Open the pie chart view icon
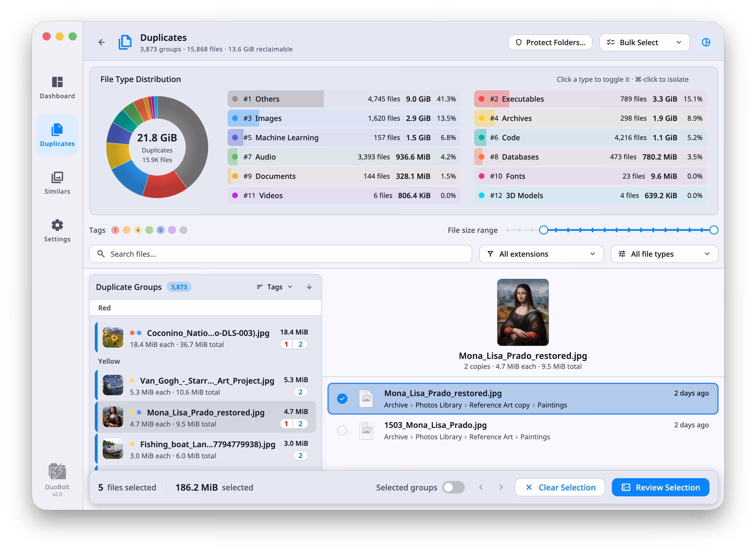 click(x=705, y=42)
